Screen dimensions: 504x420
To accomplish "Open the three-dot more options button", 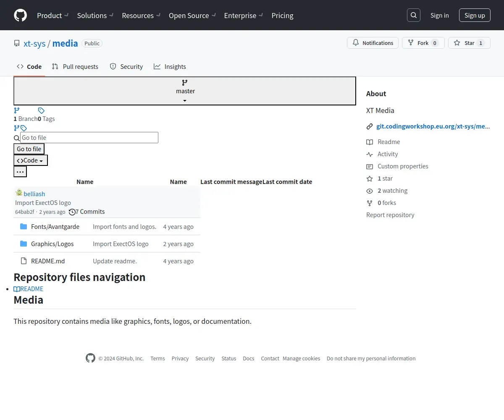I will (x=20, y=172).
